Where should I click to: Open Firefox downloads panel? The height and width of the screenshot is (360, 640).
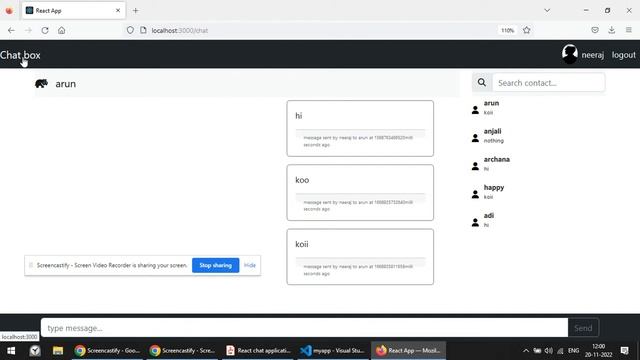click(611, 30)
